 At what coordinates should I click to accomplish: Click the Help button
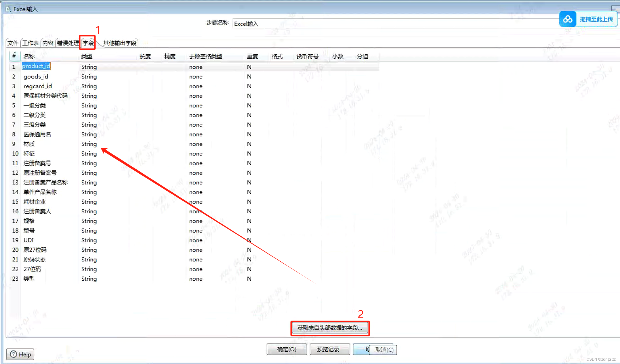tap(20, 354)
